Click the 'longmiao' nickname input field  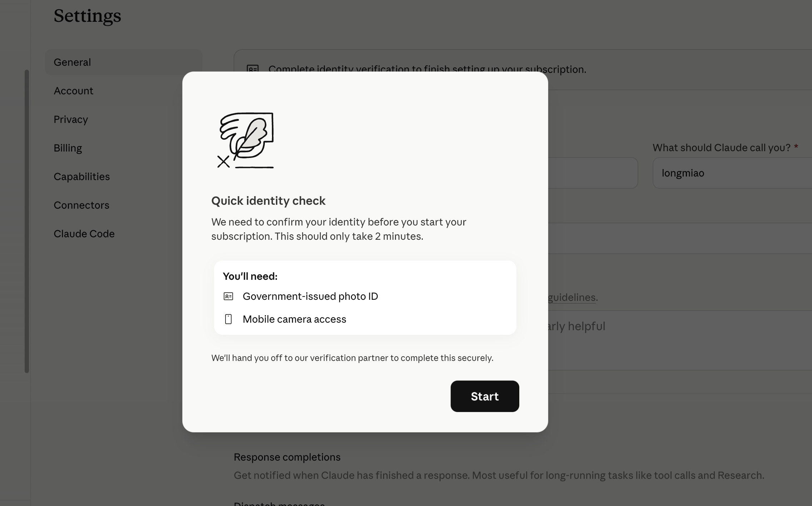[x=732, y=173]
